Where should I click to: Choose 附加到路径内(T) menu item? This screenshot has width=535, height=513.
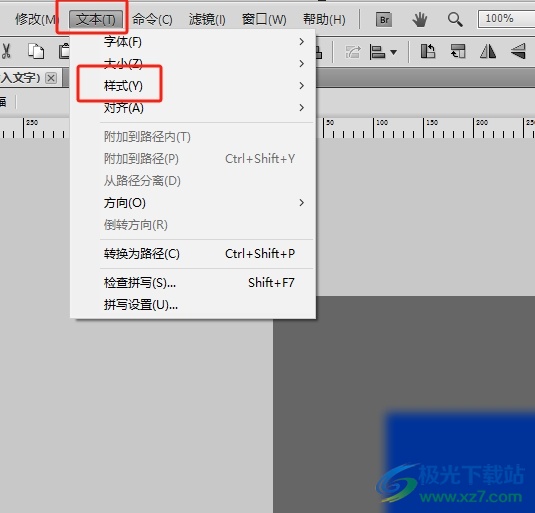[193, 137]
